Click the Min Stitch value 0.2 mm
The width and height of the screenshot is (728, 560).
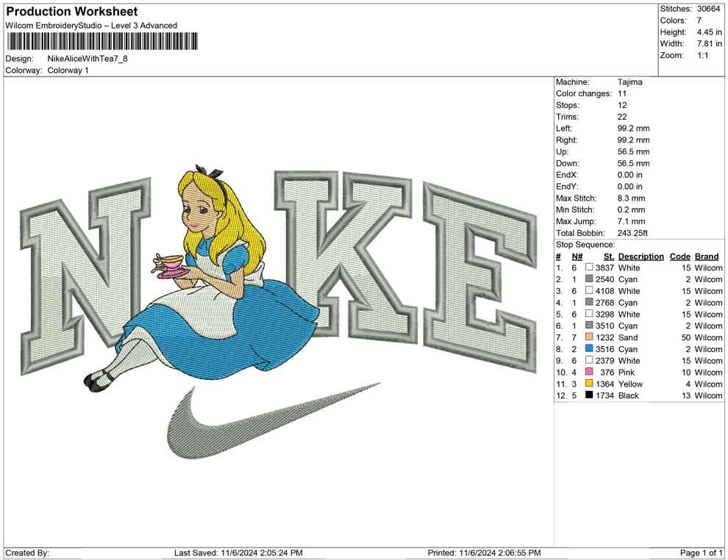(x=631, y=209)
